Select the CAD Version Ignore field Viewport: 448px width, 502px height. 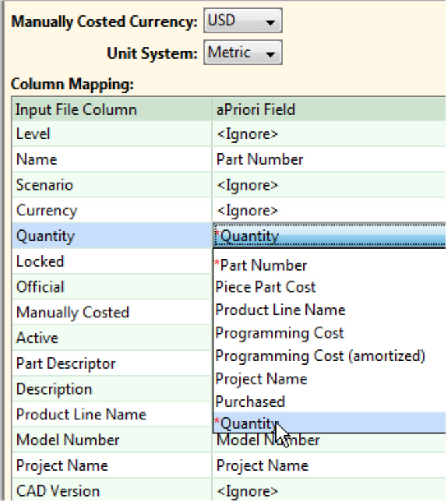click(x=247, y=491)
